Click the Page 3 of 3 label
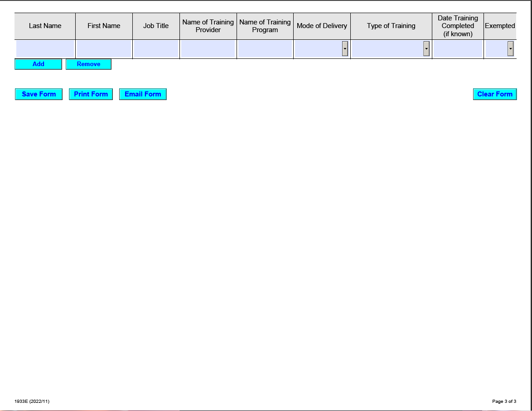This screenshot has height=411, width=532. click(504, 401)
